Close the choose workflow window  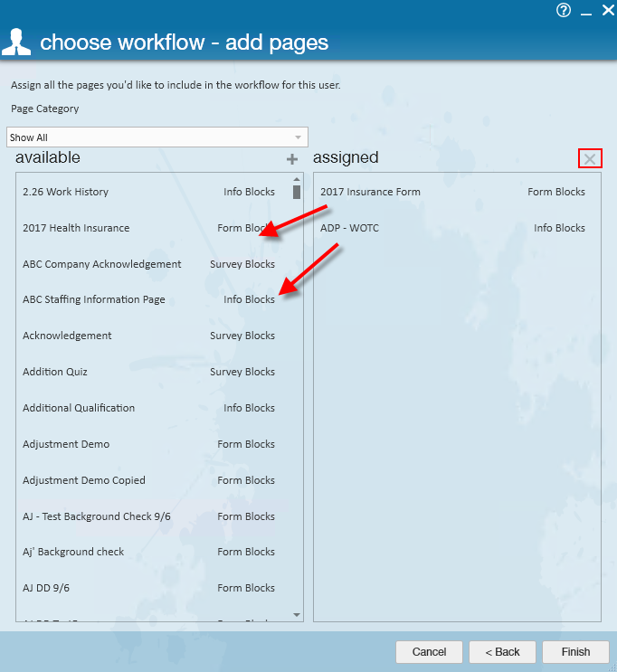tap(608, 10)
